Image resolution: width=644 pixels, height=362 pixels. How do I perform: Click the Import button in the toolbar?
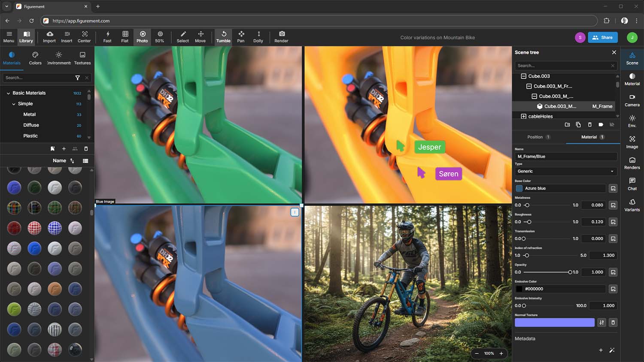[49, 37]
